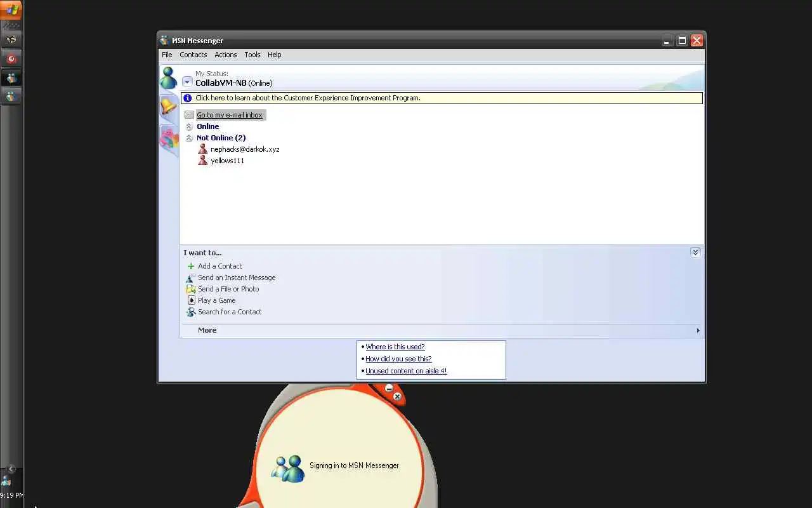Select contact nephacks@darkok.xyz
This screenshot has width=812, height=508.
coord(245,149)
